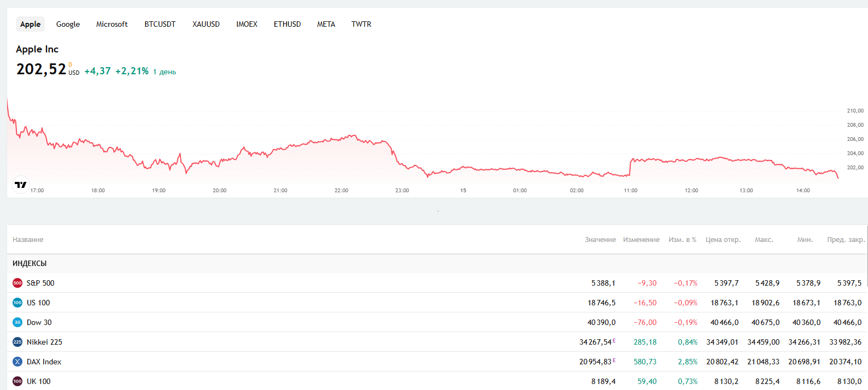This screenshot has height=390, width=868.
Task: Switch to the Google tab
Action: click(x=68, y=24)
